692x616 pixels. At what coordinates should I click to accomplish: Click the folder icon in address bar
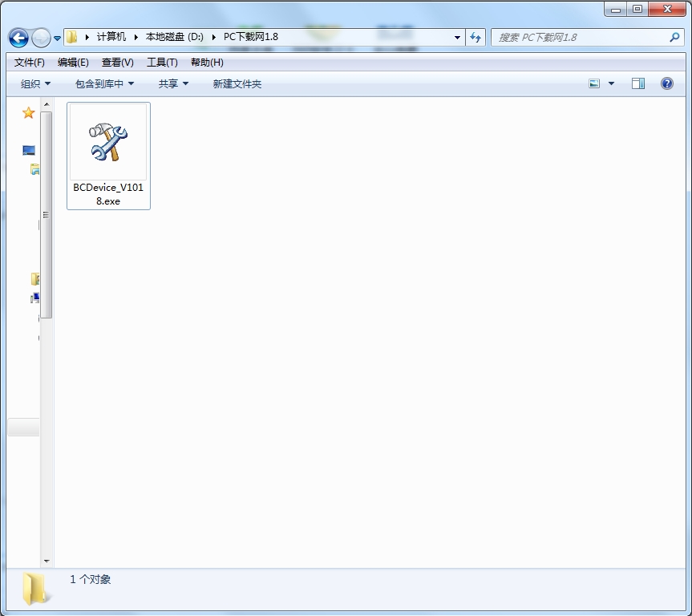[72, 37]
